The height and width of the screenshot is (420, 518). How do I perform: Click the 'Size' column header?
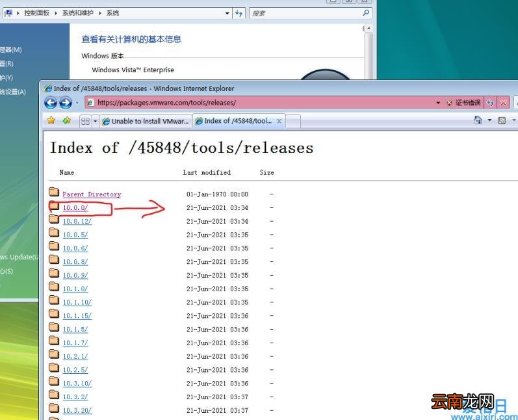[267, 172]
